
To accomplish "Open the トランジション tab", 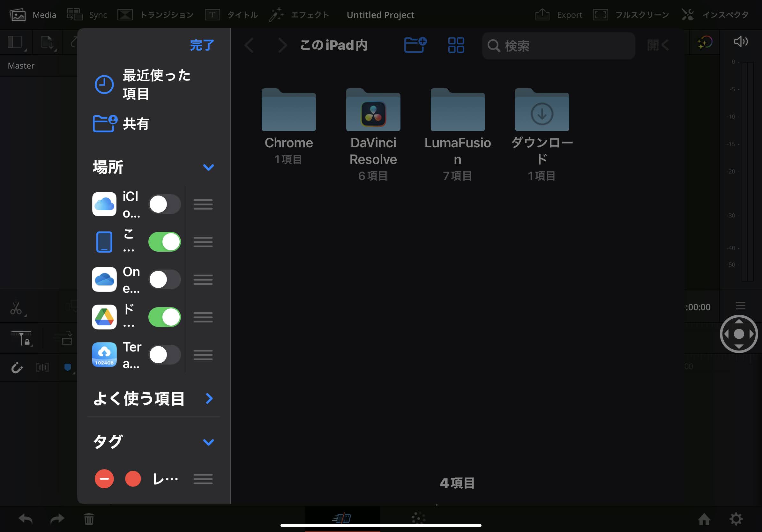I will [156, 15].
